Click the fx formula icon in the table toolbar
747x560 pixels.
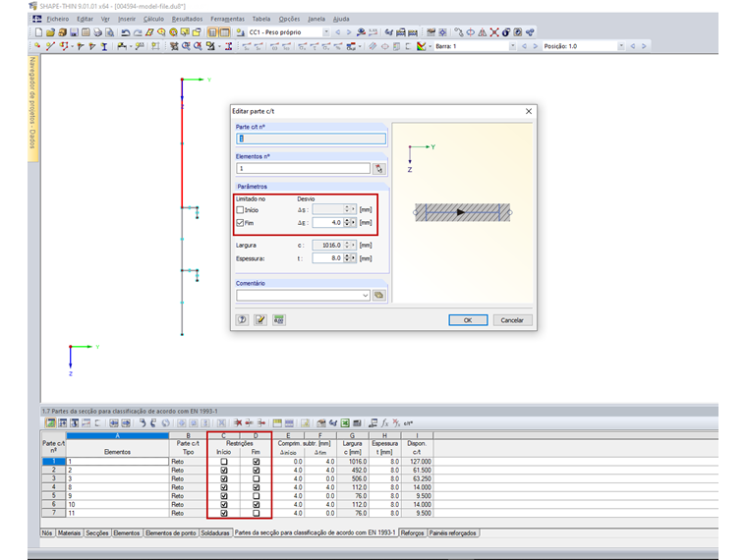click(x=384, y=422)
